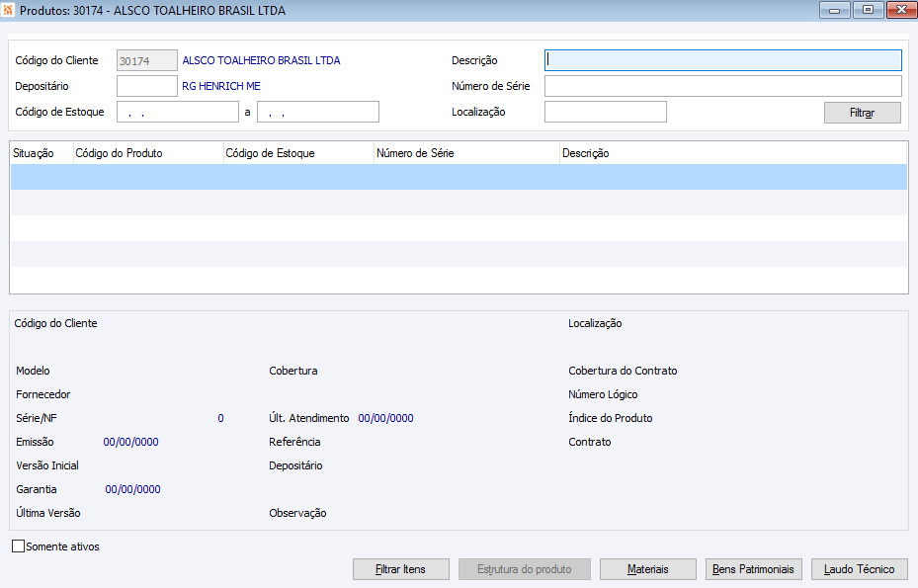Click the Garantia date value 00/00/0000
The width and height of the screenshot is (918, 588).
[132, 489]
